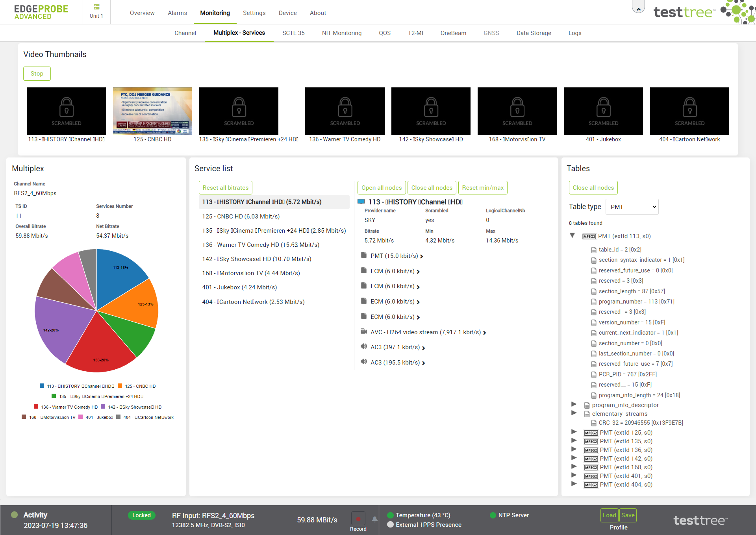756x535 pixels.
Task: Select the Multiplex - Services subtab
Action: click(239, 33)
